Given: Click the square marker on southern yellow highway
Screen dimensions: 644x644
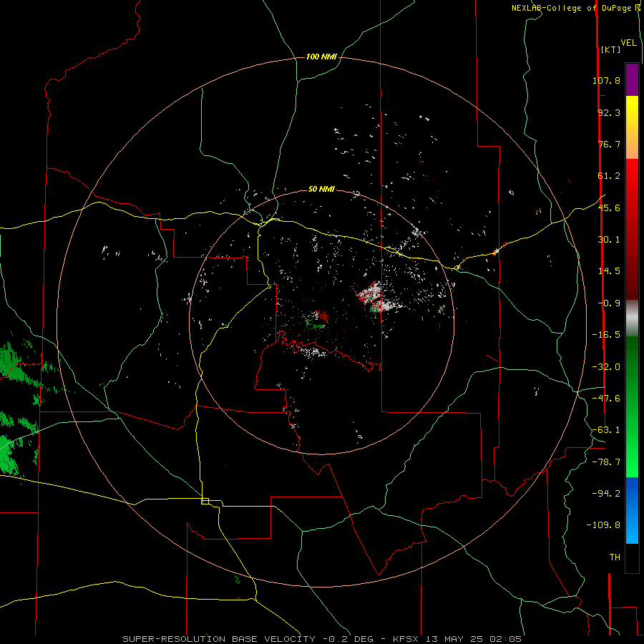Looking at the screenshot, I should pyautogui.click(x=205, y=501).
